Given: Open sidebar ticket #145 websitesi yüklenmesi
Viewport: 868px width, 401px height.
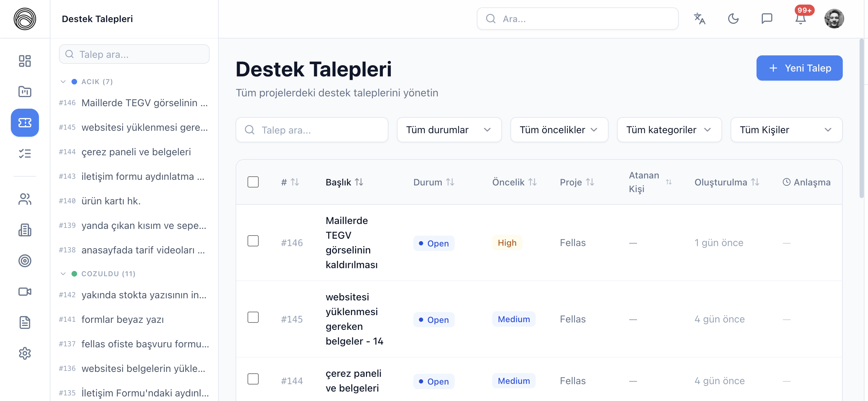Looking at the screenshot, I should (x=134, y=127).
